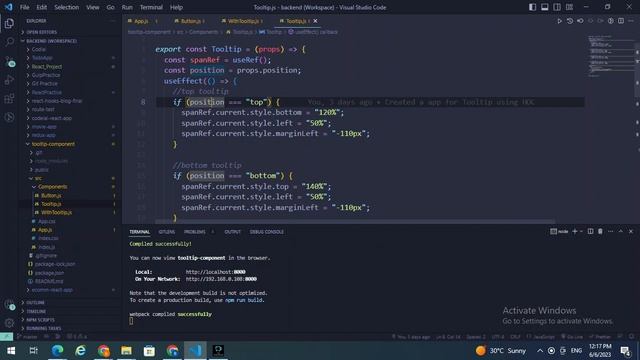The width and height of the screenshot is (640, 360).
Task: Kill the terminal with trash icon
Action: coord(600,231)
